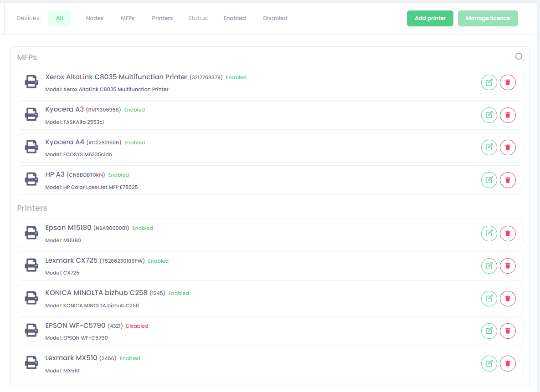Viewport: 540px width, 392px height.
Task: Click printer icon of Epson M15180 row
Action: tap(31, 233)
